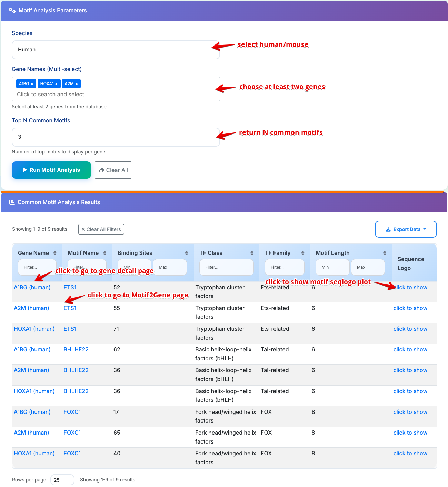Show sequence logo for A1BG BHLHE22 row
The image size is (448, 487).
[x=410, y=350]
